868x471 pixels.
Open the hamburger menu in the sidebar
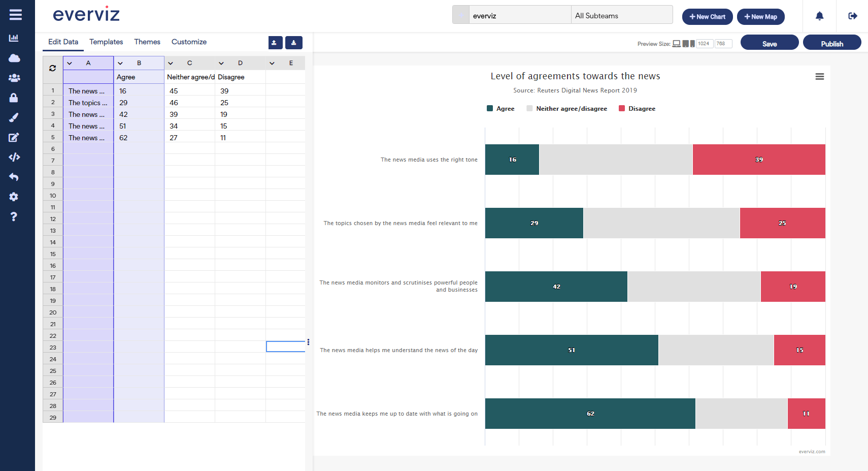[x=15, y=15]
